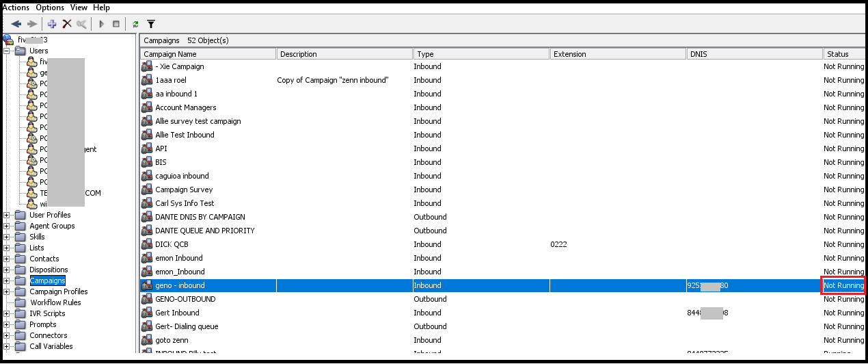Click the Outbound type cell for GENO-OUTBOUND
Image resolution: width=868 pixels, height=364 pixels.
click(x=430, y=299)
